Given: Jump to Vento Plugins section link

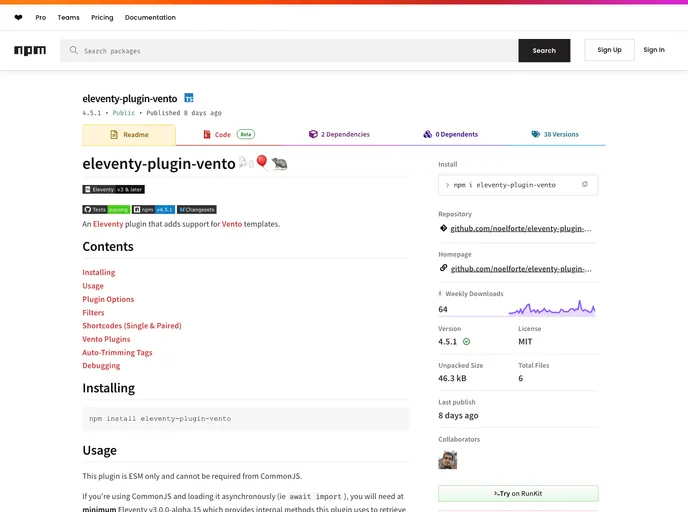Looking at the screenshot, I should [x=106, y=339].
